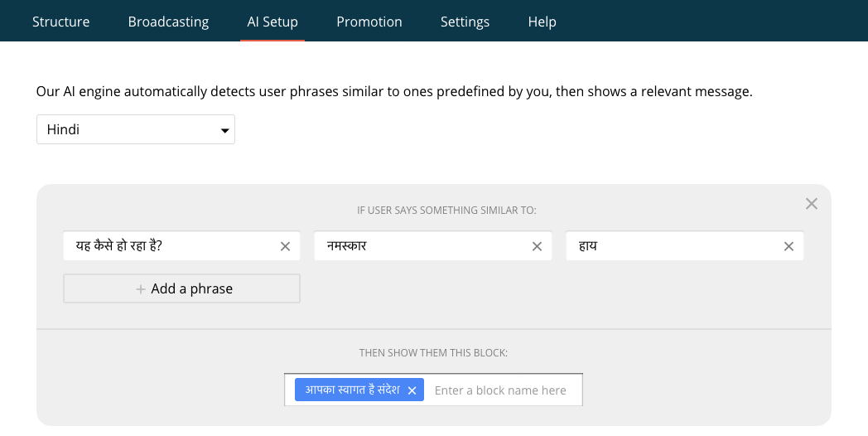Select the AI Setup tab

[272, 22]
